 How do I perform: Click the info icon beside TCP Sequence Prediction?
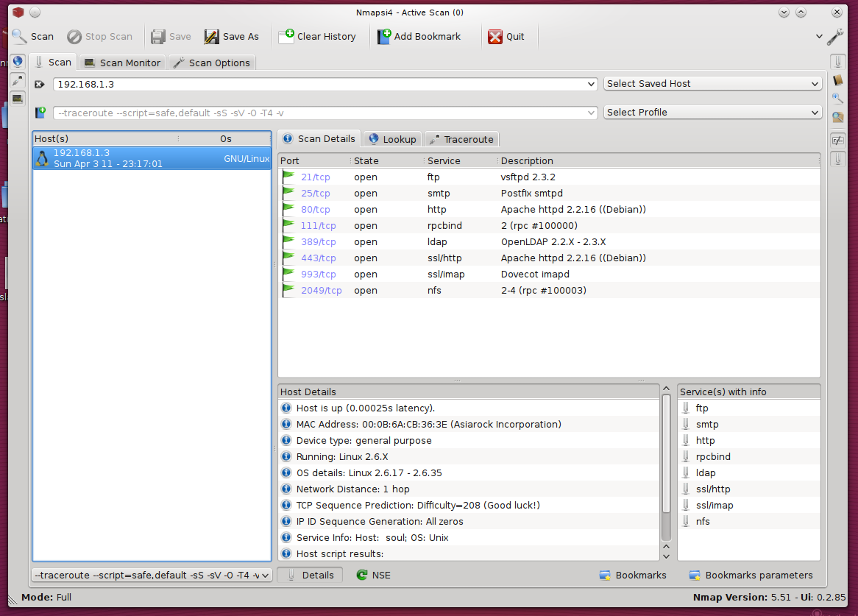(x=286, y=505)
